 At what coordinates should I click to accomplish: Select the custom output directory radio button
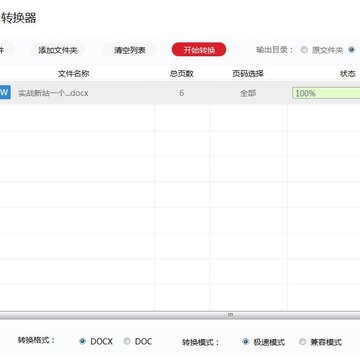click(351, 50)
